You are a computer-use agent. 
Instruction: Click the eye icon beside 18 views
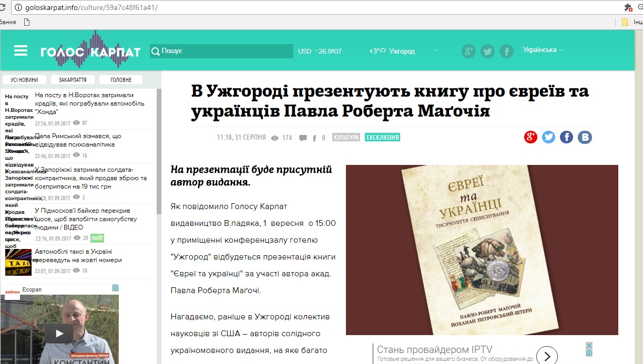click(77, 271)
